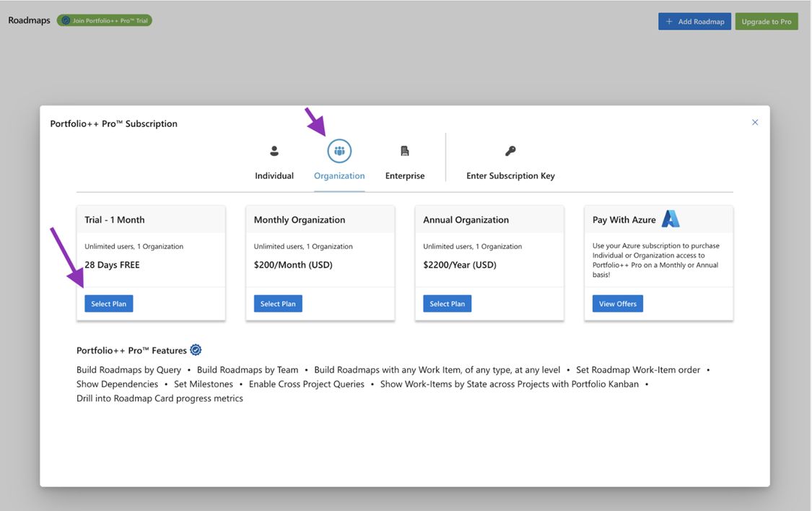Click the Roadmaps page heading

(x=30, y=20)
